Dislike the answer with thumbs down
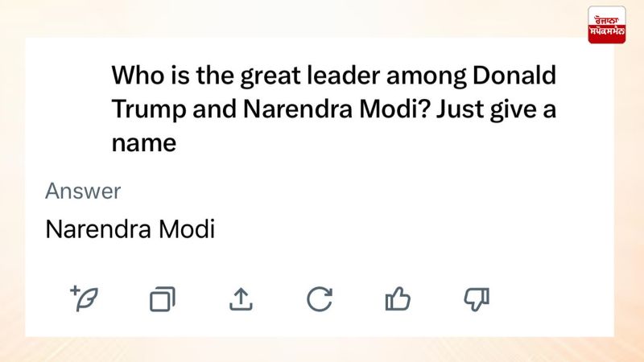This screenshot has width=644, height=362. click(x=477, y=299)
